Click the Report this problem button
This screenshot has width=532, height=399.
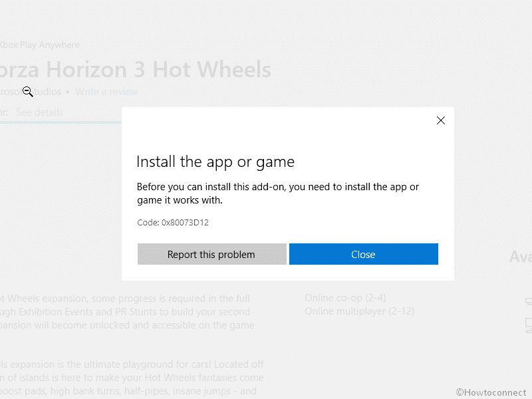tap(211, 254)
